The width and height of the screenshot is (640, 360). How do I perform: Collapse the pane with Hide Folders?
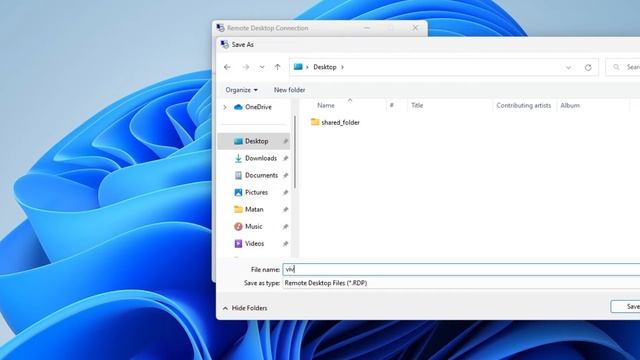(x=245, y=308)
